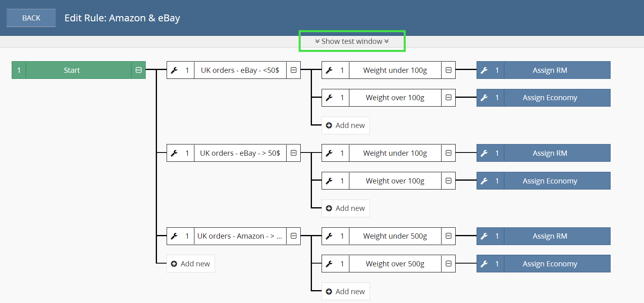Click wrench icon on top Assign RM action
Screen dimensions: 644x303
coord(484,70)
